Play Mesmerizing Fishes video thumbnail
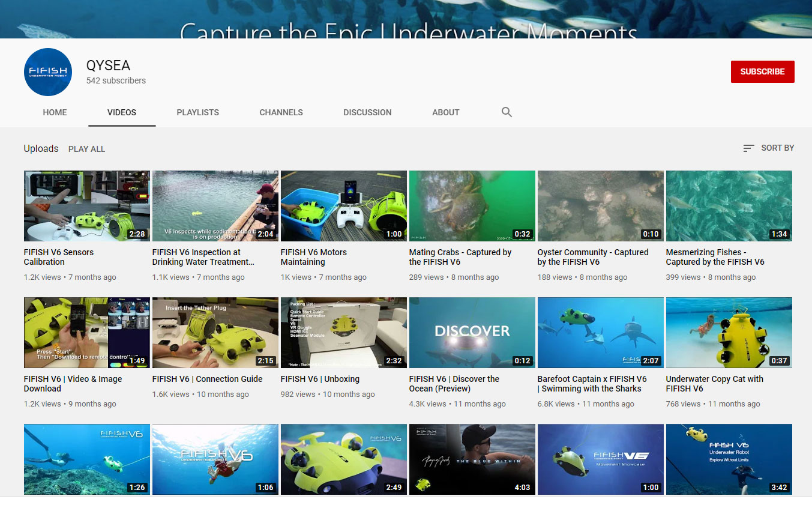 point(729,206)
